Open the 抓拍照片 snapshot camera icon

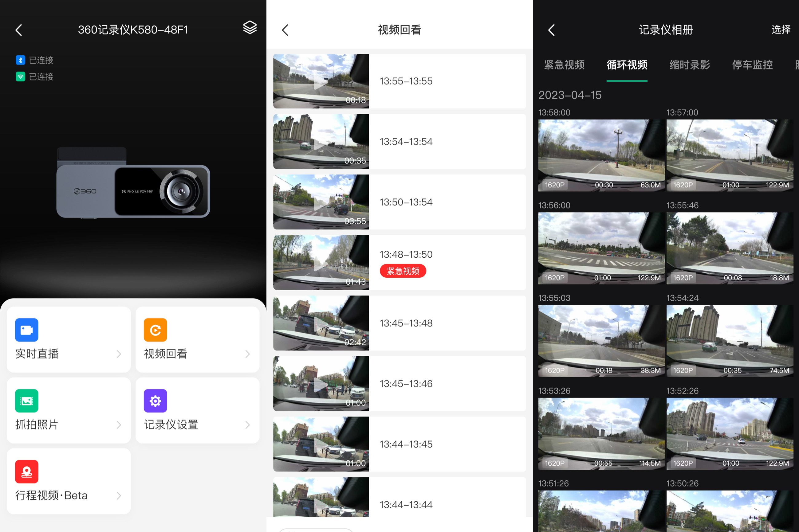(x=26, y=400)
